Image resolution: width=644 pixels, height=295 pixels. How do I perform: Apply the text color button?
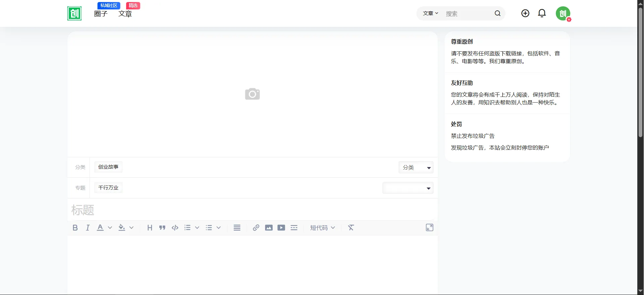100,228
